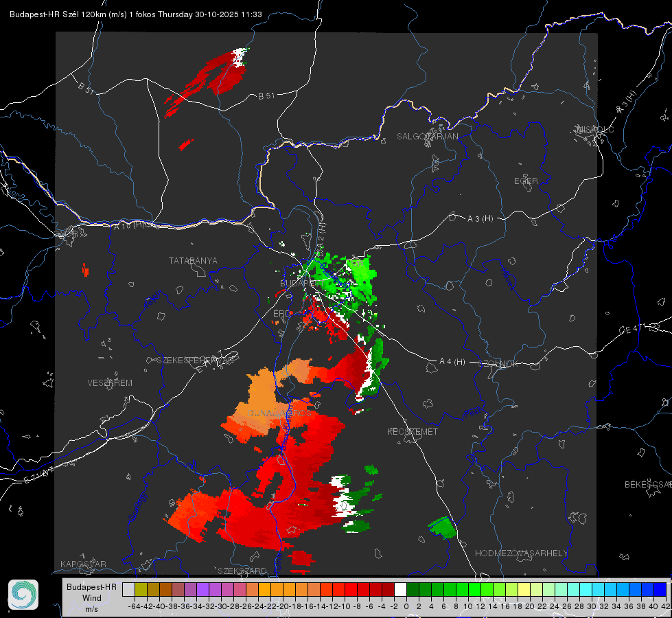672x618 pixels.
Task: Select the KAPOSVÁR city label
Action: click(x=83, y=564)
